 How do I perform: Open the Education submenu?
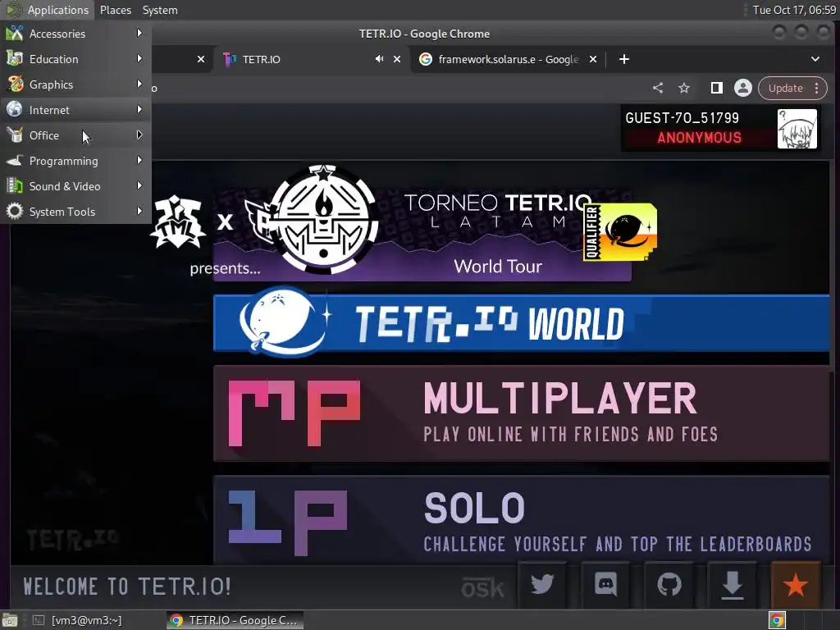point(75,59)
